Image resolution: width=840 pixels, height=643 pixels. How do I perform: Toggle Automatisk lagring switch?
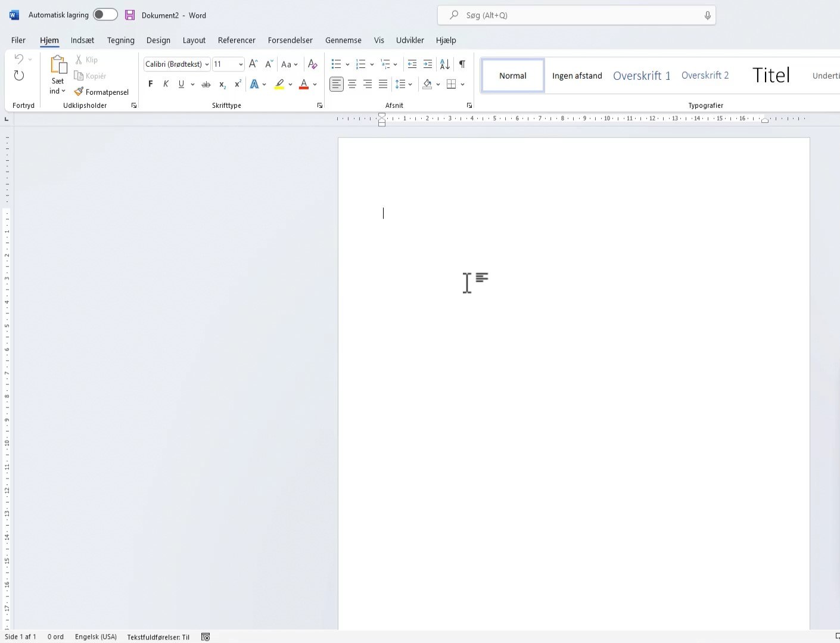pos(105,15)
